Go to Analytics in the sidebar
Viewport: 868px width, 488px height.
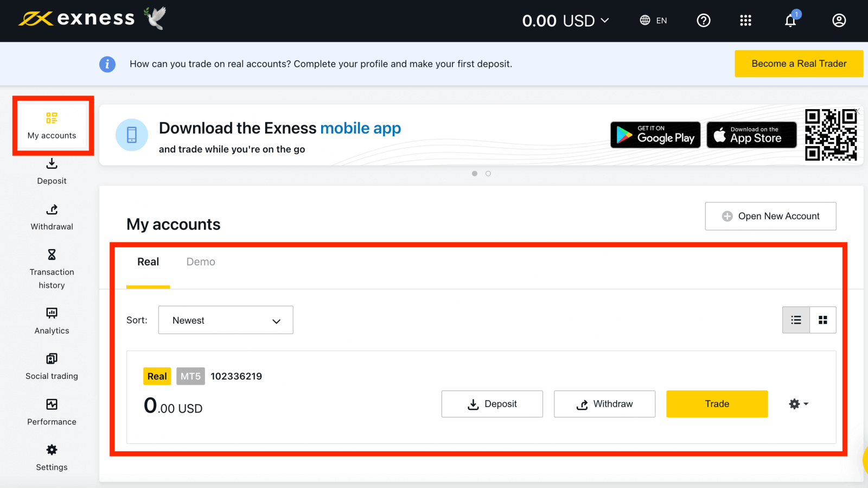[52, 320]
